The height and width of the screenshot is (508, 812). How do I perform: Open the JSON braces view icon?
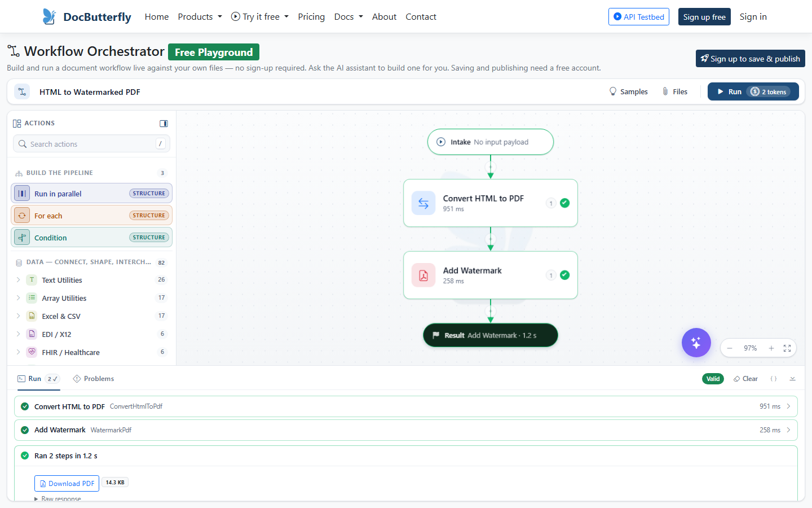click(774, 379)
